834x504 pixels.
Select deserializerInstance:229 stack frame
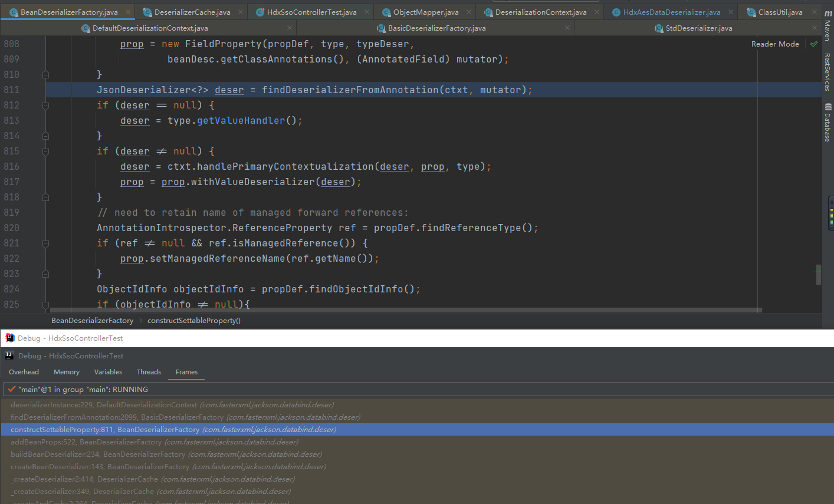[417, 404]
